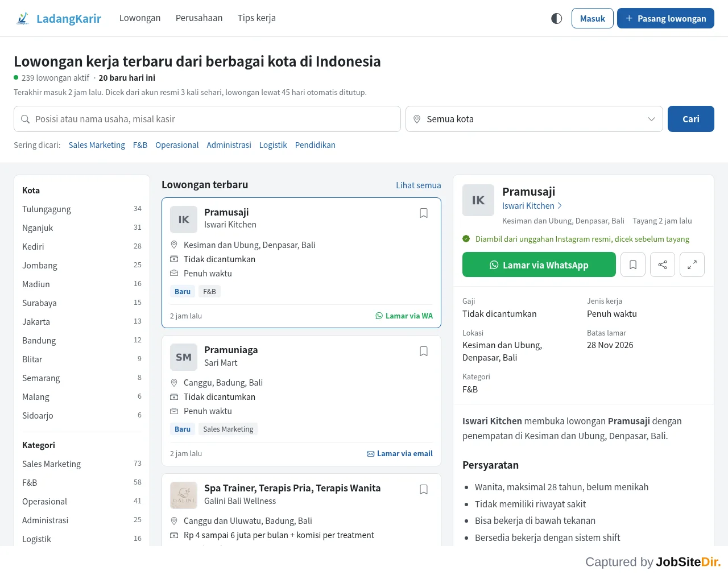Click Lamar via WA on Pramusaji card
This screenshot has height=579, width=728.
click(404, 316)
